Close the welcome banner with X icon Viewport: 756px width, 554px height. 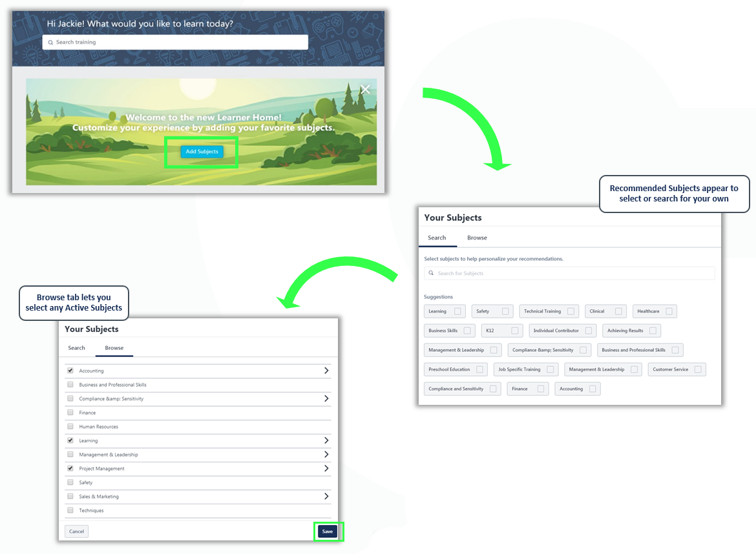[365, 90]
